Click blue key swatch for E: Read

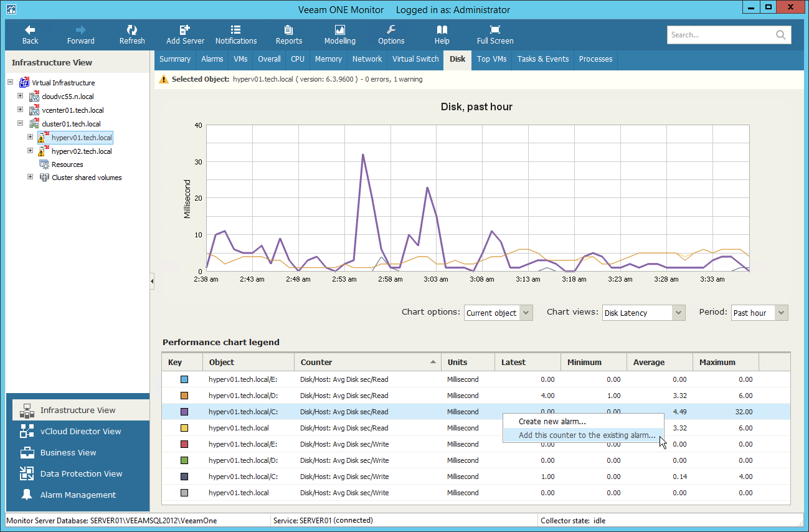[184, 379]
